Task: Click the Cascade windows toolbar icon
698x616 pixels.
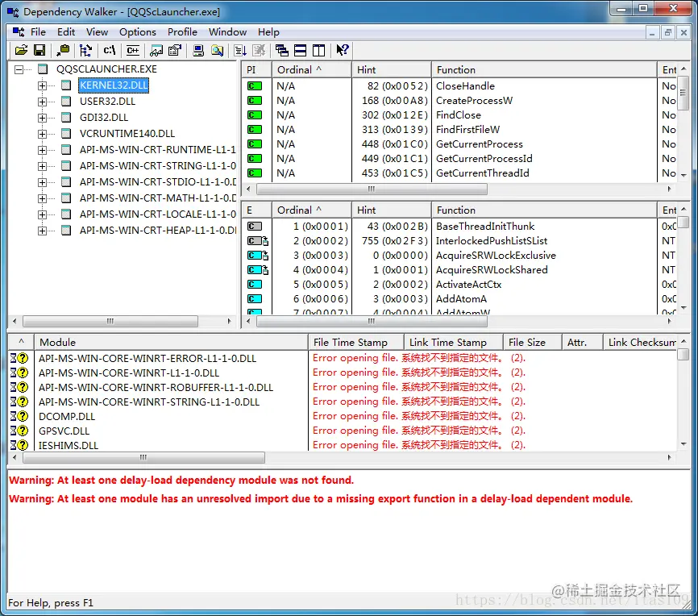Action: coord(282,50)
